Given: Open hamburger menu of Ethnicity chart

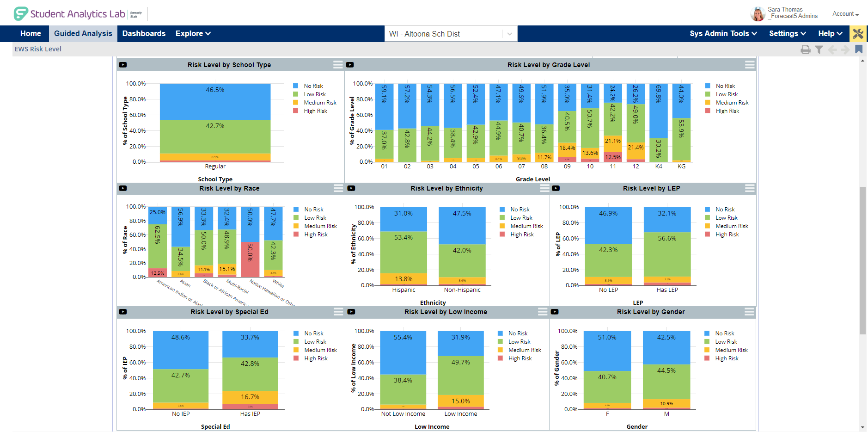Looking at the screenshot, I should pyautogui.click(x=544, y=188).
